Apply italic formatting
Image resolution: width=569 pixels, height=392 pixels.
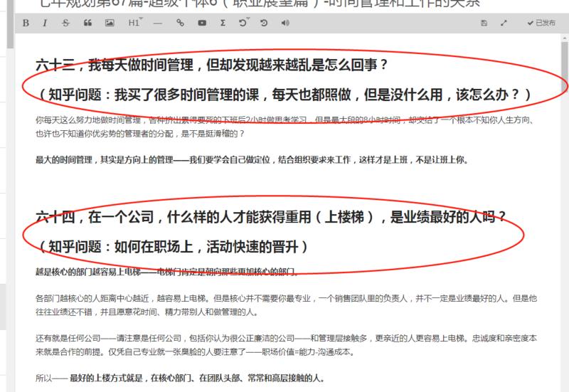(x=45, y=23)
